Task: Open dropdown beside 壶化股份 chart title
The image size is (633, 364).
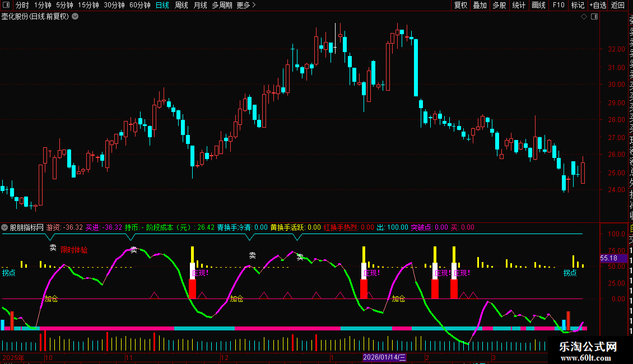Action: [x=75, y=17]
